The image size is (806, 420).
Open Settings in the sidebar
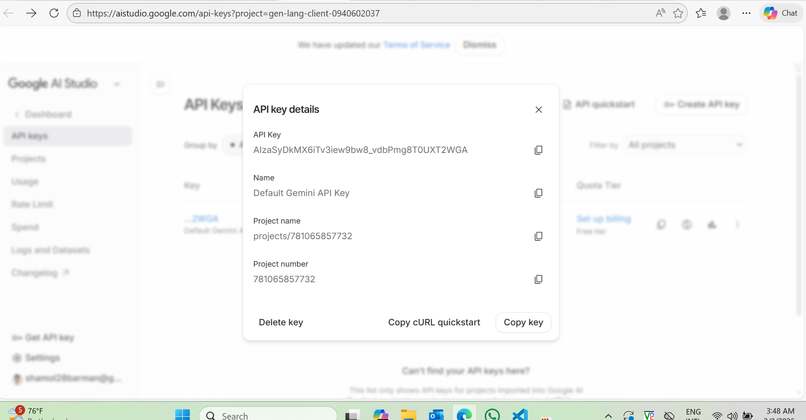pyautogui.click(x=36, y=358)
